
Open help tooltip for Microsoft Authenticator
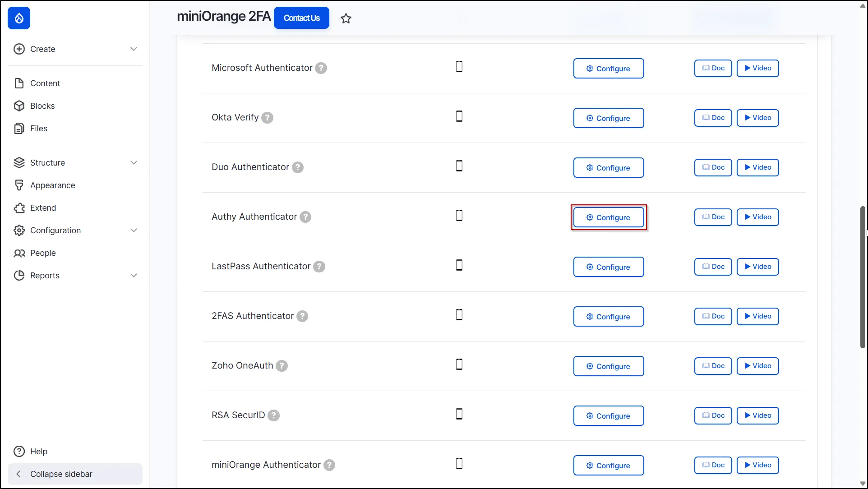[321, 68]
